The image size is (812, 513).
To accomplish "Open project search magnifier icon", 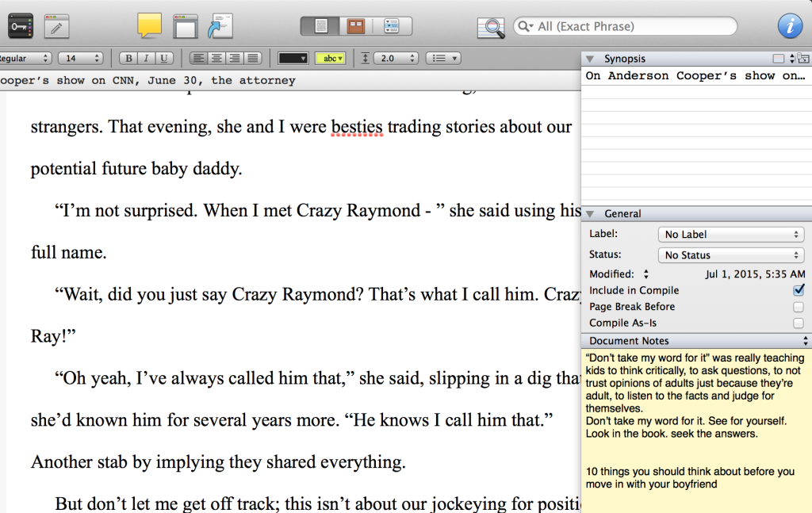I will click(491, 26).
